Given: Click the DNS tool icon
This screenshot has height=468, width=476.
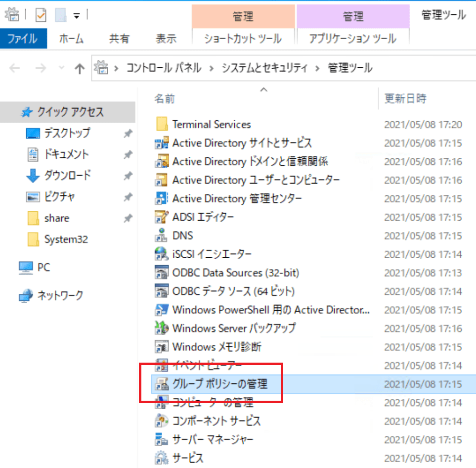Looking at the screenshot, I should [x=162, y=236].
